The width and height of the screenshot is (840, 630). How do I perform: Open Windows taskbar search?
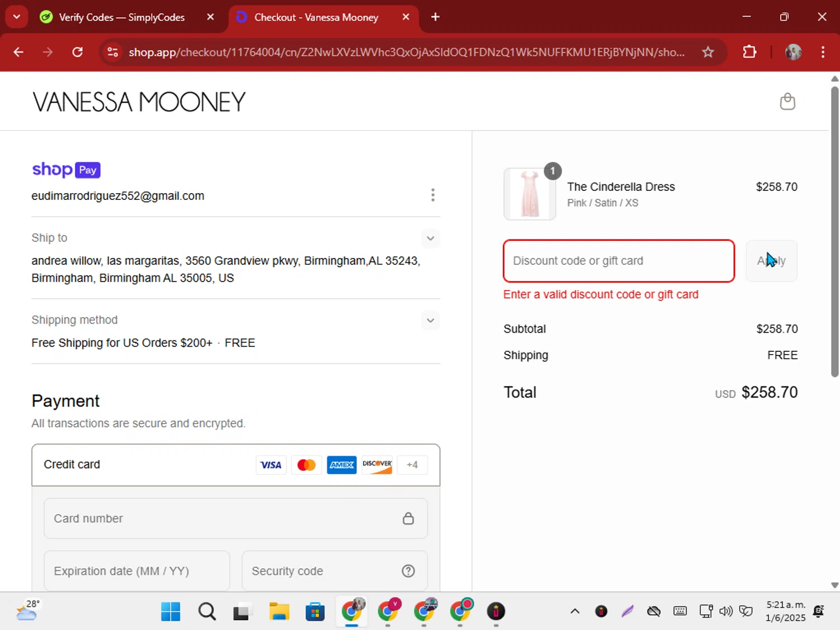pos(207,612)
